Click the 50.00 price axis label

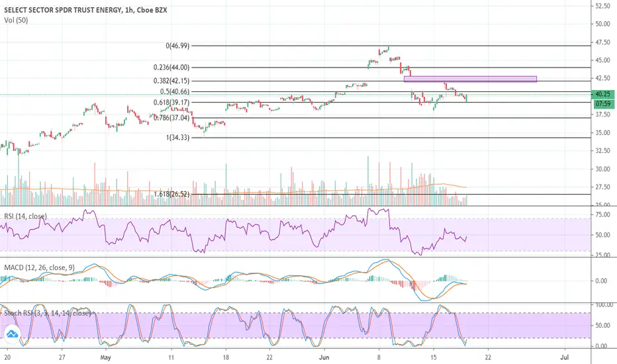click(603, 24)
